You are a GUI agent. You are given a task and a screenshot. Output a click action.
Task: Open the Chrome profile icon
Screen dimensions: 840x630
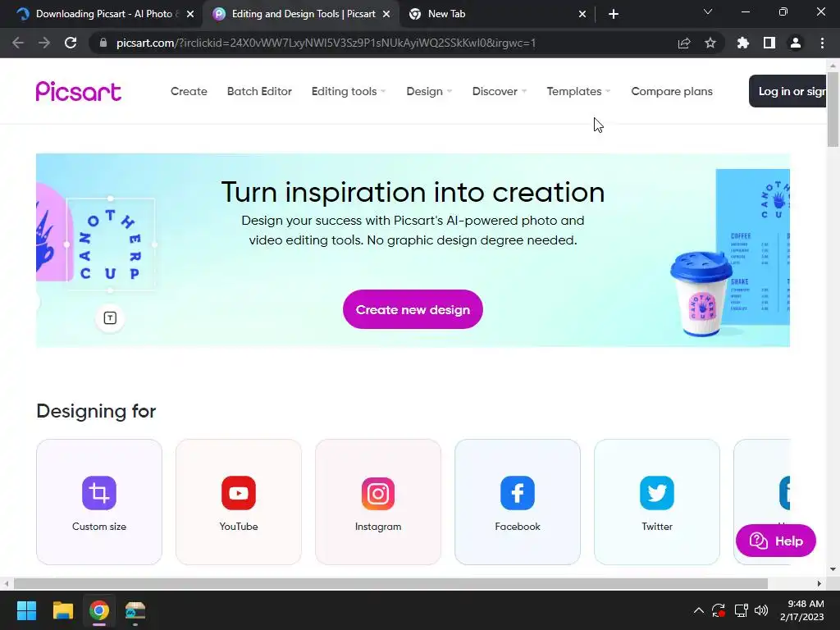point(796,43)
